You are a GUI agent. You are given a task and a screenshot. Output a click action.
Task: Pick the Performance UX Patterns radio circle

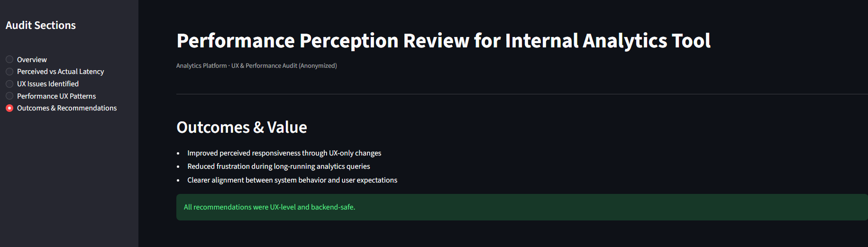[x=9, y=96]
